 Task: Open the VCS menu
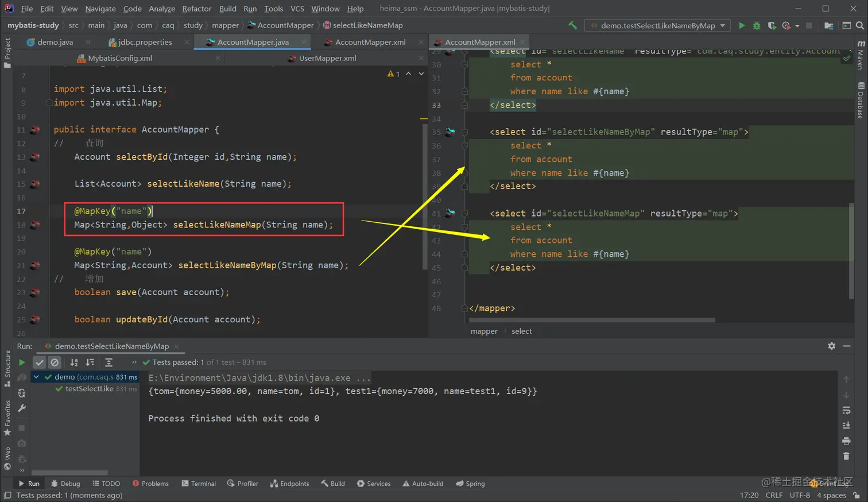pos(297,9)
